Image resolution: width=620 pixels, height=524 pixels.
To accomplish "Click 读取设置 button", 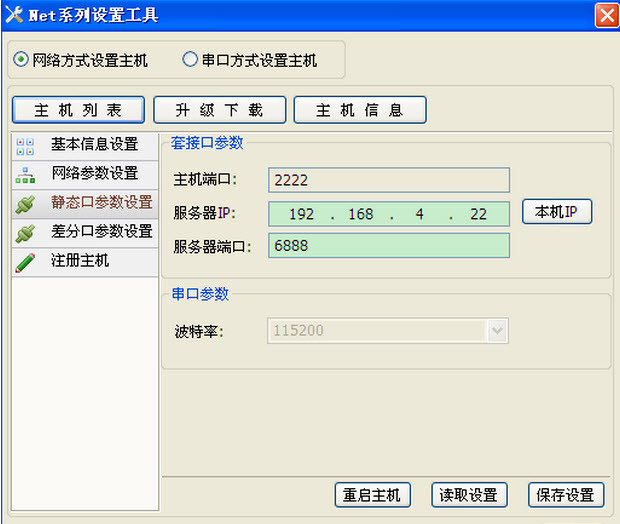I will pyautogui.click(x=469, y=495).
